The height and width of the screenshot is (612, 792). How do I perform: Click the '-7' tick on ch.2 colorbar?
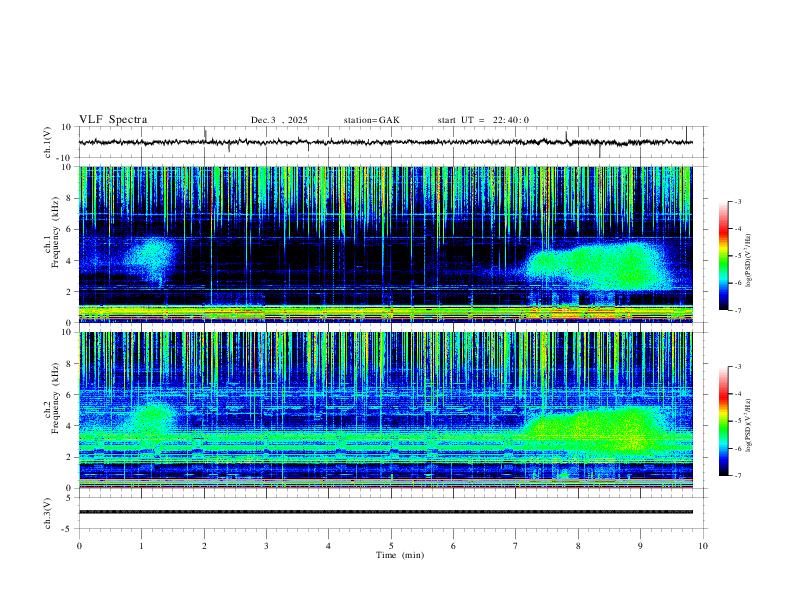737,475
